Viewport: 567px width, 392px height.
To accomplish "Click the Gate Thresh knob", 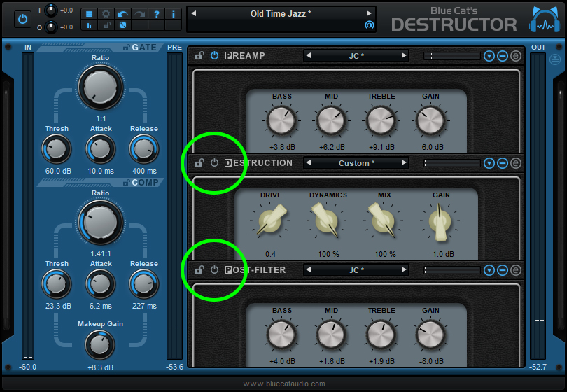I will click(x=57, y=149).
